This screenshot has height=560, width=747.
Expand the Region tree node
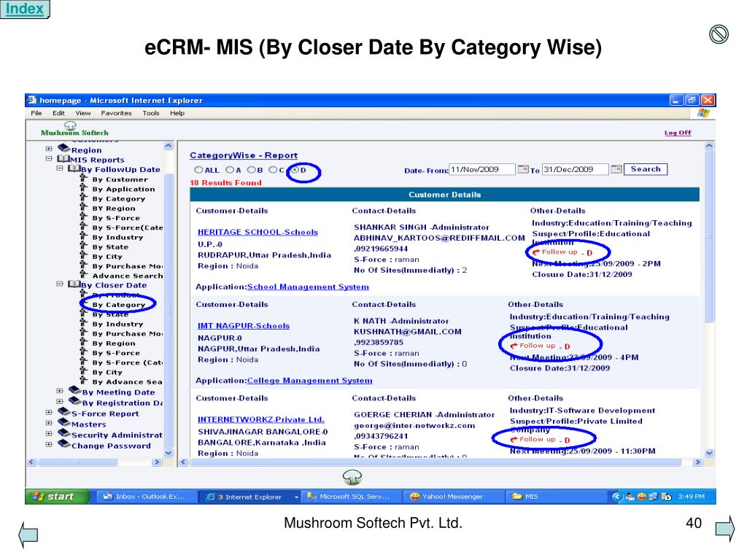coord(49,149)
